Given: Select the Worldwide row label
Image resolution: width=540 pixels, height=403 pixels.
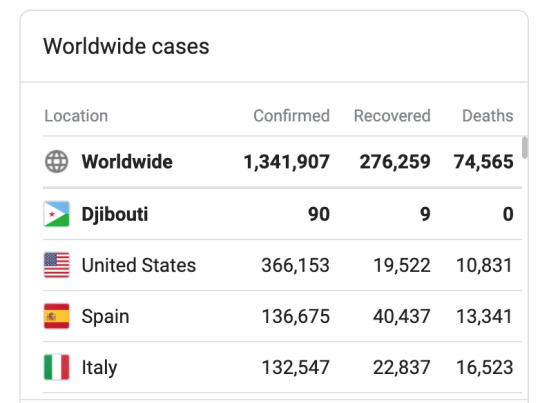Looking at the screenshot, I should (x=127, y=162).
